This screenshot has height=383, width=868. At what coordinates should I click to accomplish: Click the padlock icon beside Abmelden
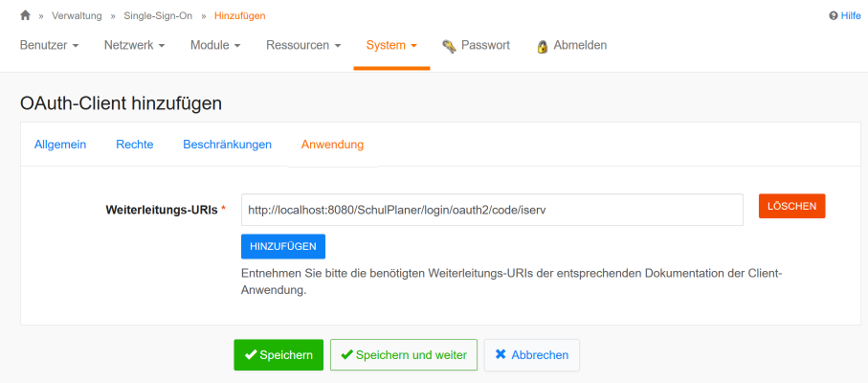[x=543, y=46]
